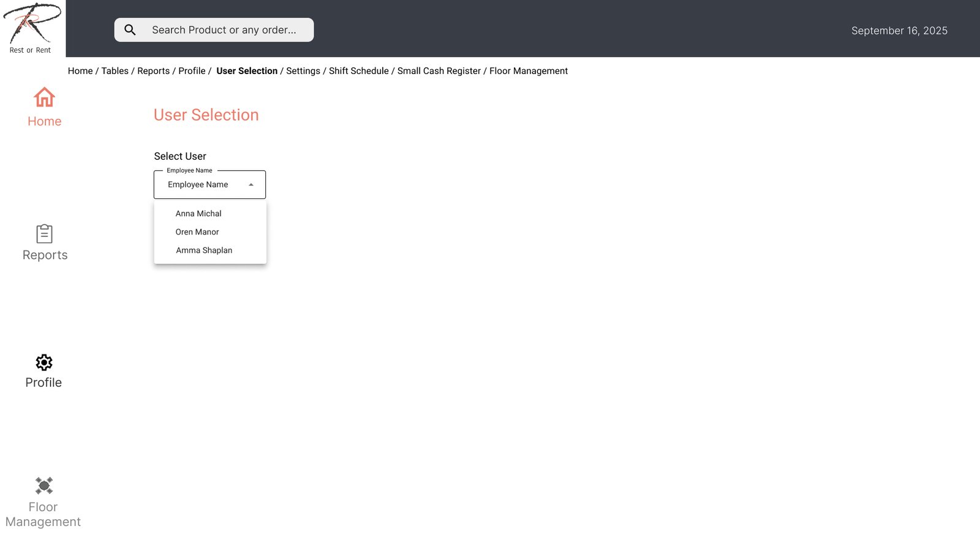Click Floor Management in the breadcrumb
The width and height of the screenshot is (980, 551).
tap(528, 71)
